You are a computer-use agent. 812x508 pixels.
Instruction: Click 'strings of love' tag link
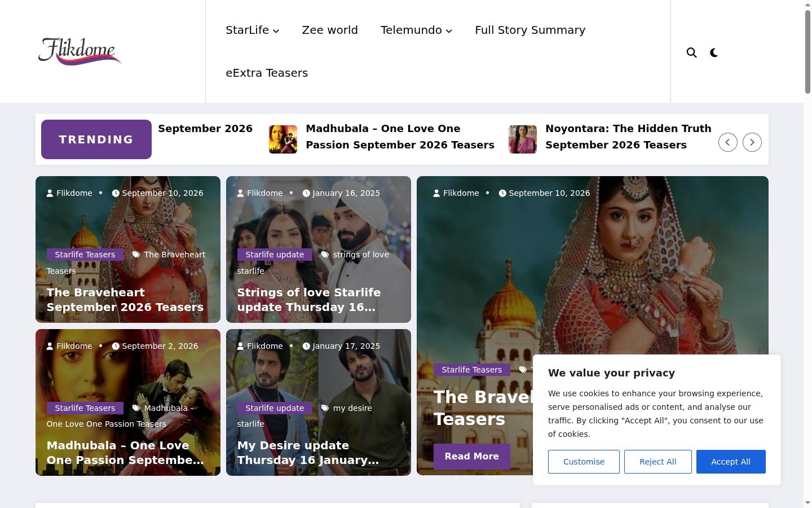click(361, 255)
